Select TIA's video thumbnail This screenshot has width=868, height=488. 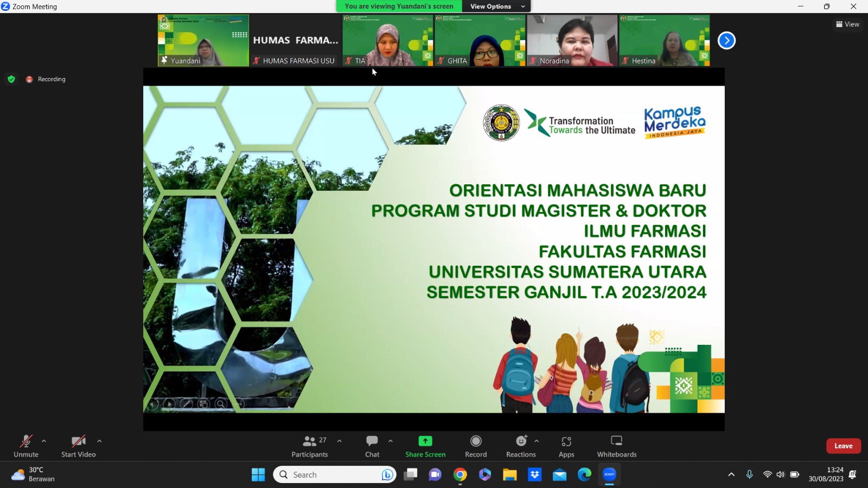coord(388,41)
